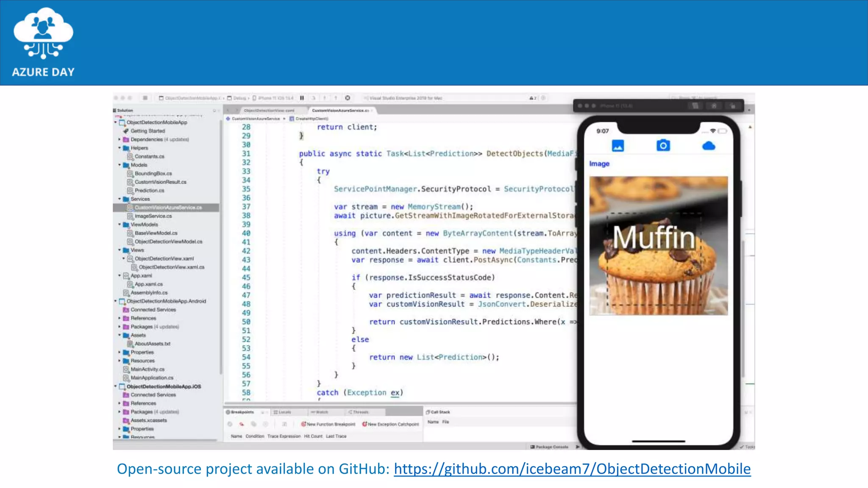Click New Exception Catchpoint button
Image resolution: width=868 pixels, height=488 pixels.
[390, 424]
